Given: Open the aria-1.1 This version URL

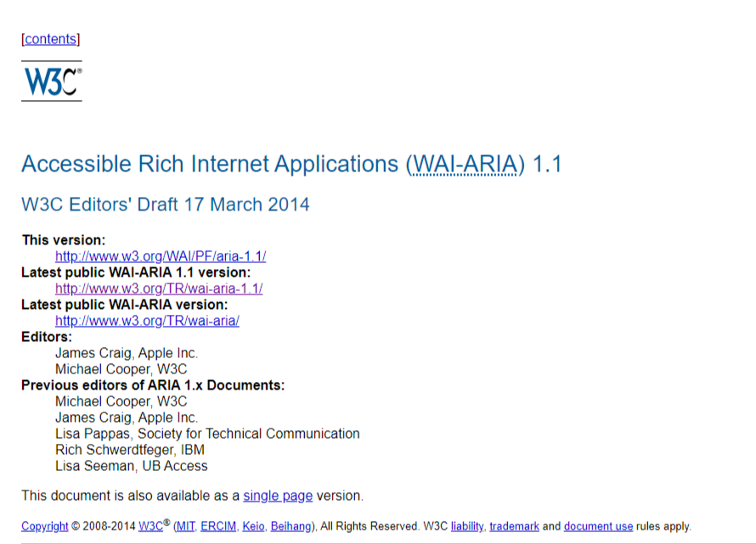Looking at the screenshot, I should coord(161,256).
